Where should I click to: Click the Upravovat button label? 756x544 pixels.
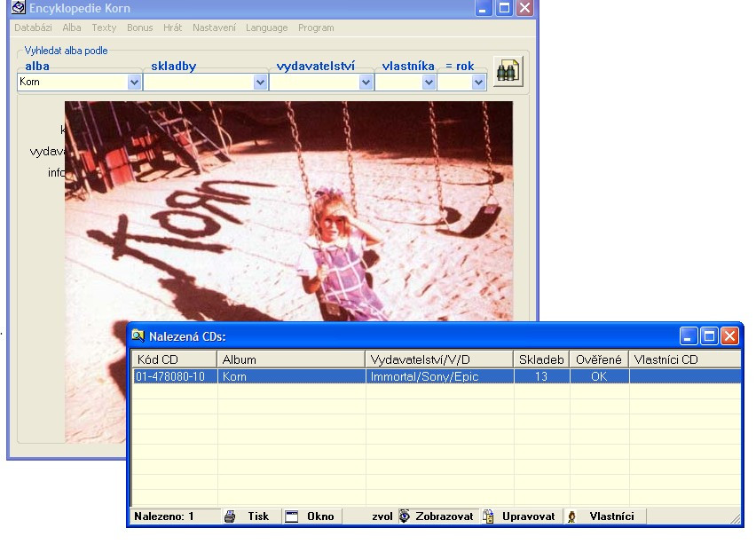tap(529, 516)
